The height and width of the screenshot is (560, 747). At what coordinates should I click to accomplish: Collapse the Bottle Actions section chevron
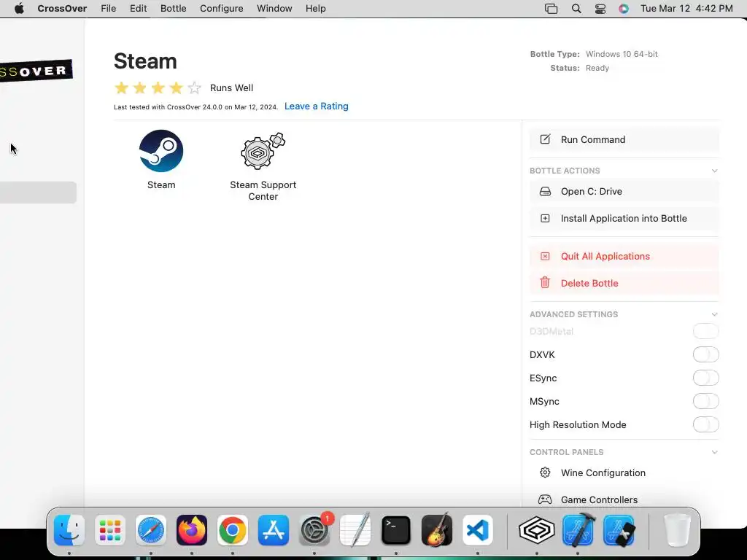click(x=714, y=171)
